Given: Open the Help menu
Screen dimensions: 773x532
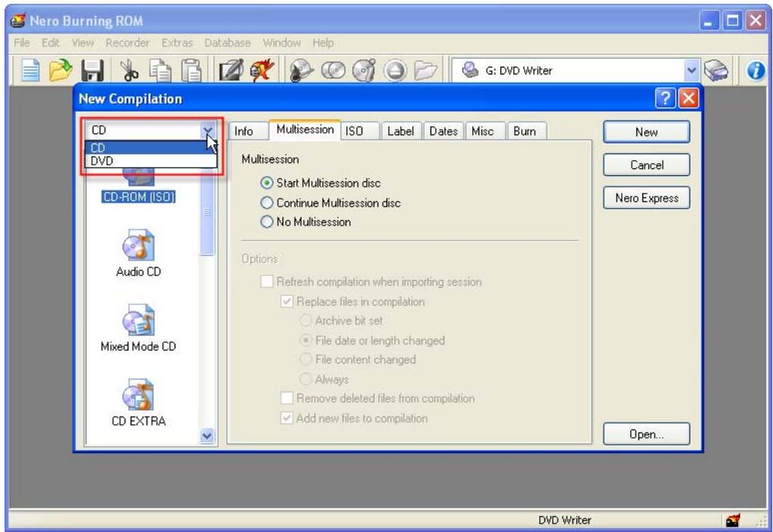Looking at the screenshot, I should [323, 42].
